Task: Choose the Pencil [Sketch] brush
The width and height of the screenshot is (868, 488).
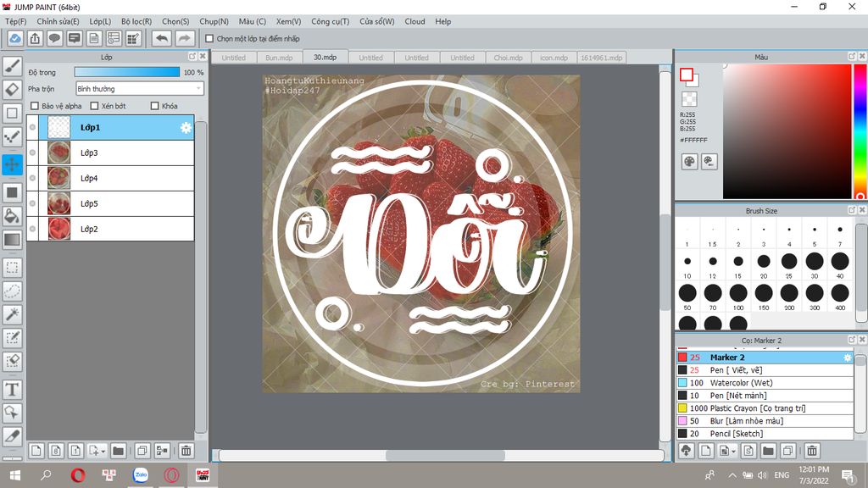Action: pos(765,434)
